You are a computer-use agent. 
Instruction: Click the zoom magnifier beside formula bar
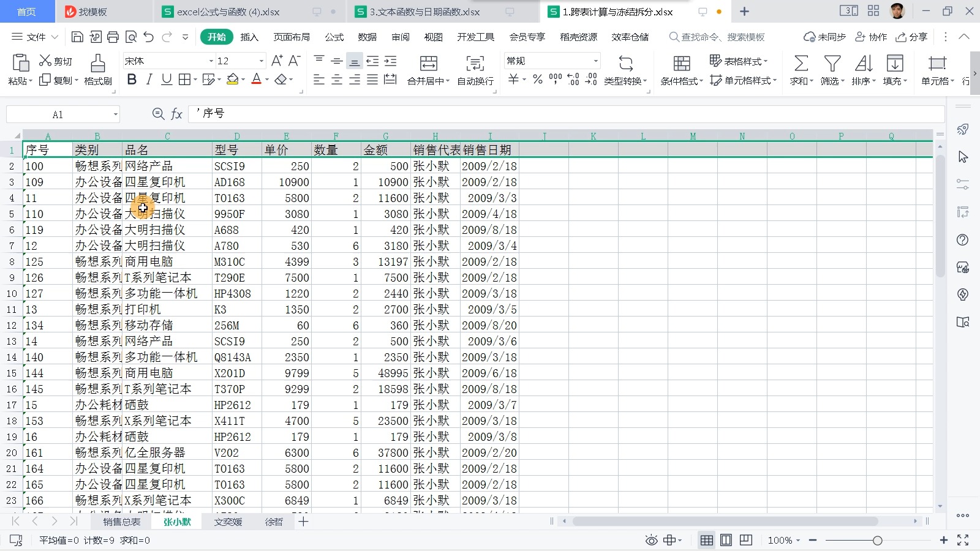(x=158, y=114)
